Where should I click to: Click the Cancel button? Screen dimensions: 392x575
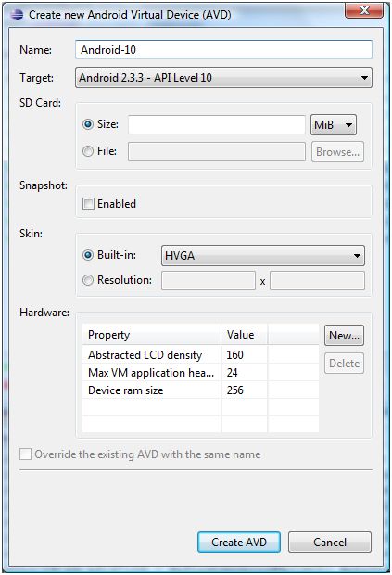pos(330,542)
